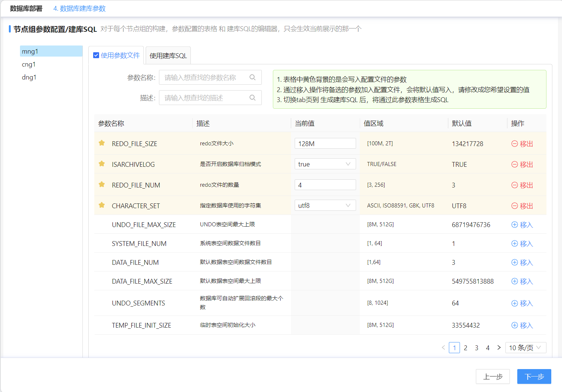Click search icon in 描述 field
Image resolution: width=562 pixels, height=392 pixels.
pos(253,98)
